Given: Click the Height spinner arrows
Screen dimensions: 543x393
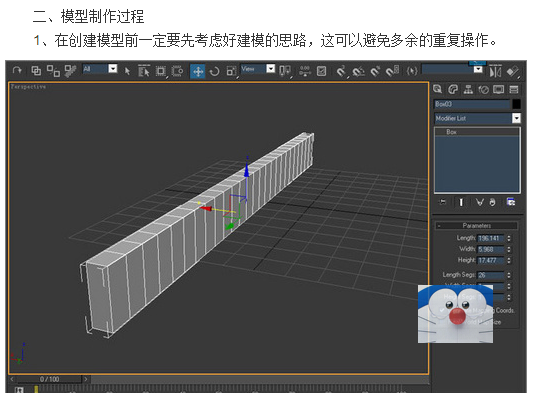Looking at the screenshot, I should [509, 260].
